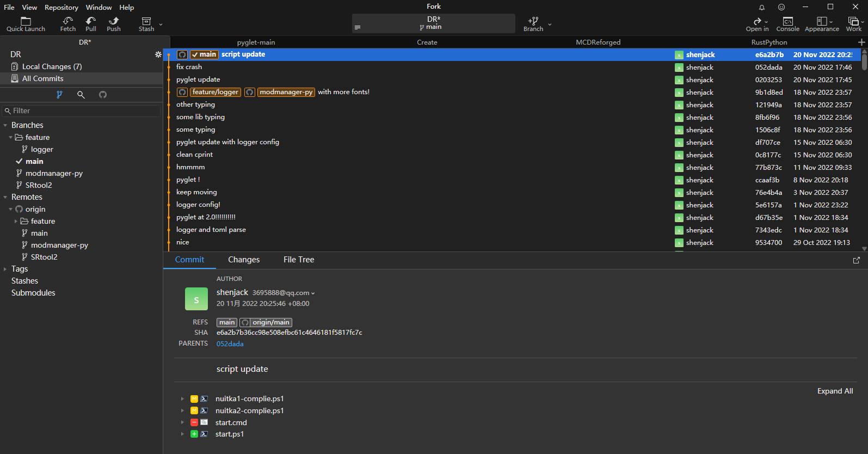The width and height of the screenshot is (868, 454).
Task: Switch sidebar to GitHub remote view icon
Action: (103, 95)
